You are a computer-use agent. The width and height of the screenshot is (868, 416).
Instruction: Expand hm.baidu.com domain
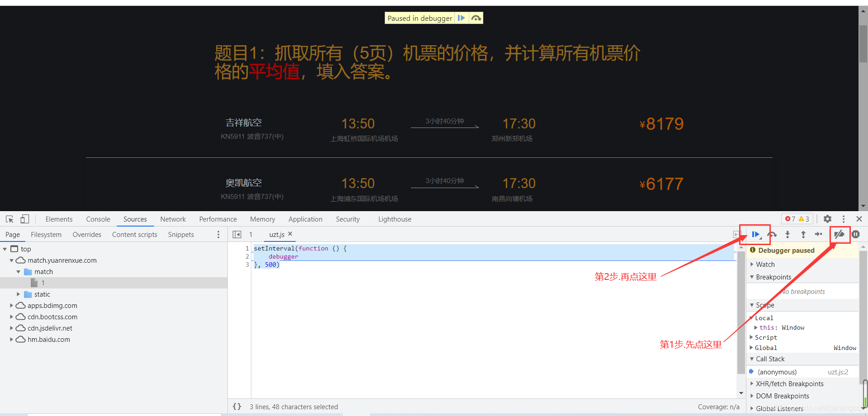12,340
